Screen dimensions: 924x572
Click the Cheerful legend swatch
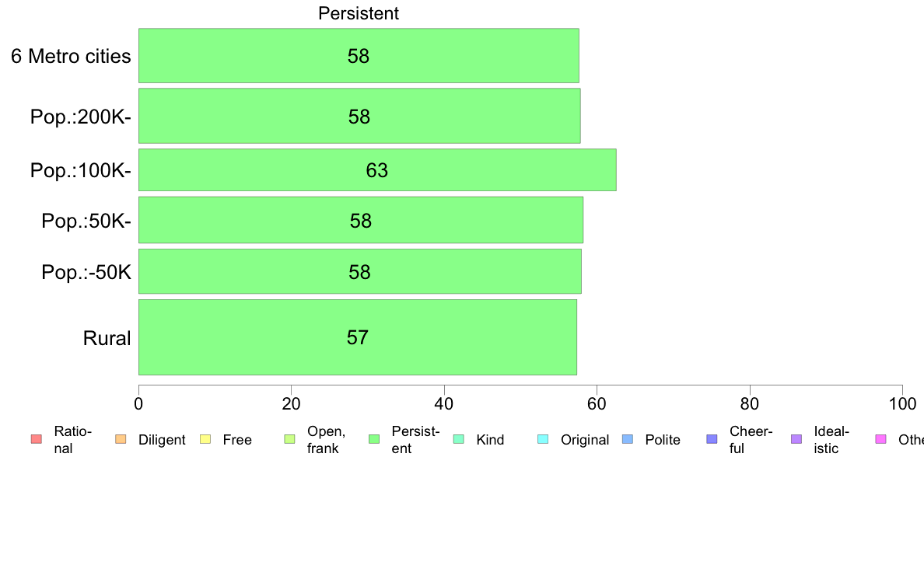pos(712,439)
